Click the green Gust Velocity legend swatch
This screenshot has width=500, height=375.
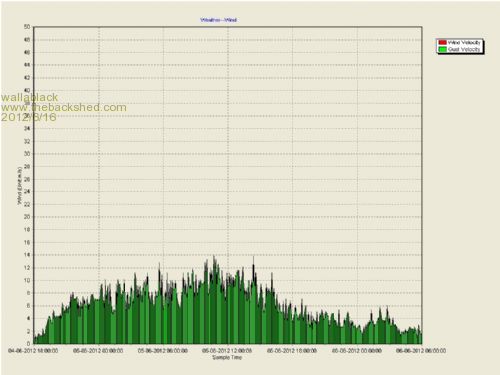click(x=442, y=49)
